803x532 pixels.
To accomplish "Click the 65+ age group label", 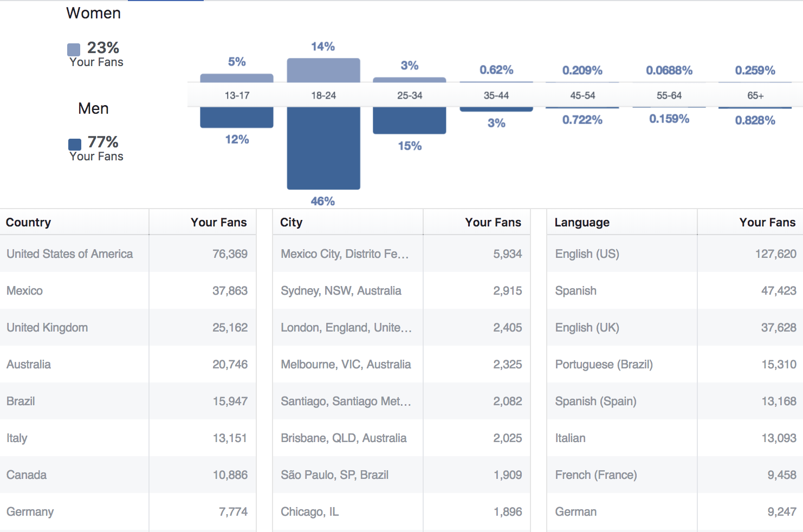I will (755, 95).
